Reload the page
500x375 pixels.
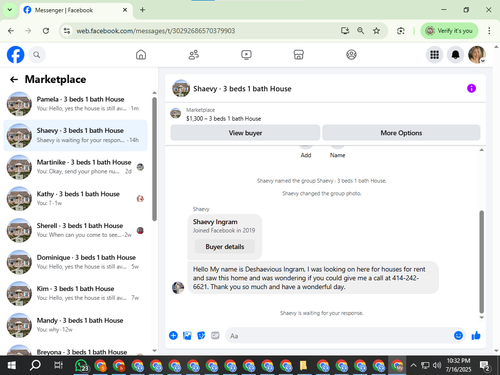click(x=46, y=31)
